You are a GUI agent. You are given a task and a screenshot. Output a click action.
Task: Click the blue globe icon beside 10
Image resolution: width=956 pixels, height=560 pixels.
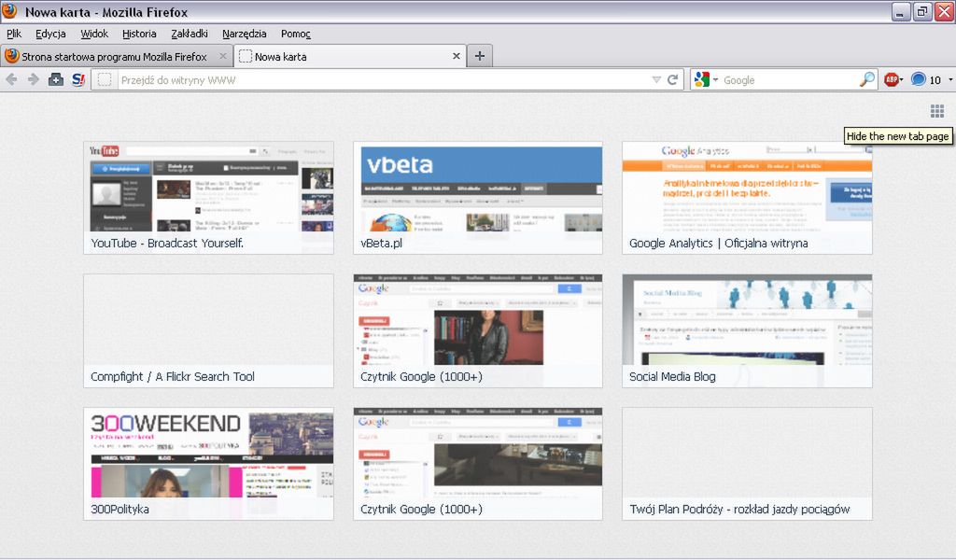point(919,79)
